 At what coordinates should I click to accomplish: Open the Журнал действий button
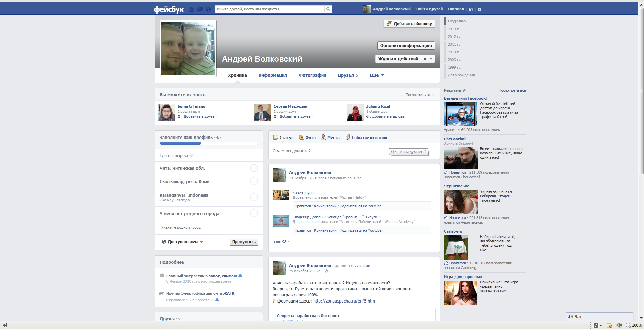[398, 59]
